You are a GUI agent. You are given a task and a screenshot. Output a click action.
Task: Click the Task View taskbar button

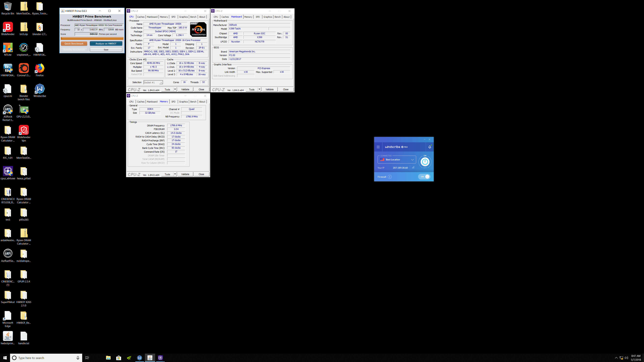87,358
